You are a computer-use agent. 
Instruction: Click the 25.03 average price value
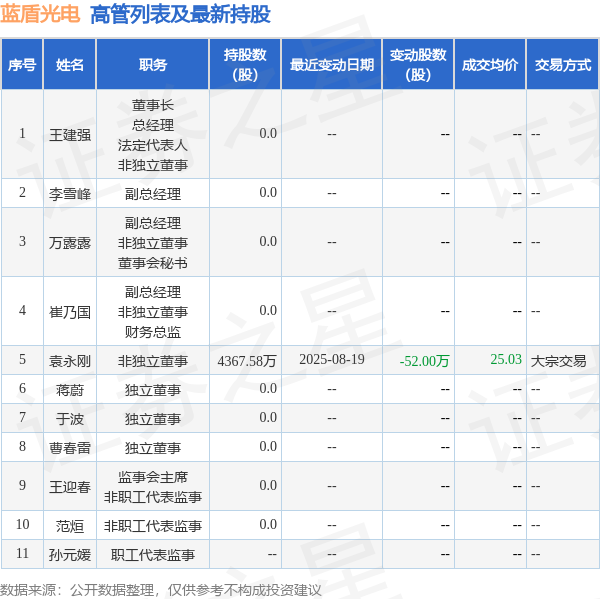506,359
